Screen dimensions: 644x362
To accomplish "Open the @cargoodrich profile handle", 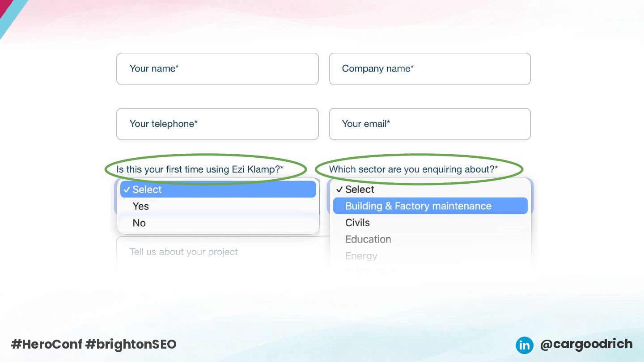I will (x=586, y=344).
